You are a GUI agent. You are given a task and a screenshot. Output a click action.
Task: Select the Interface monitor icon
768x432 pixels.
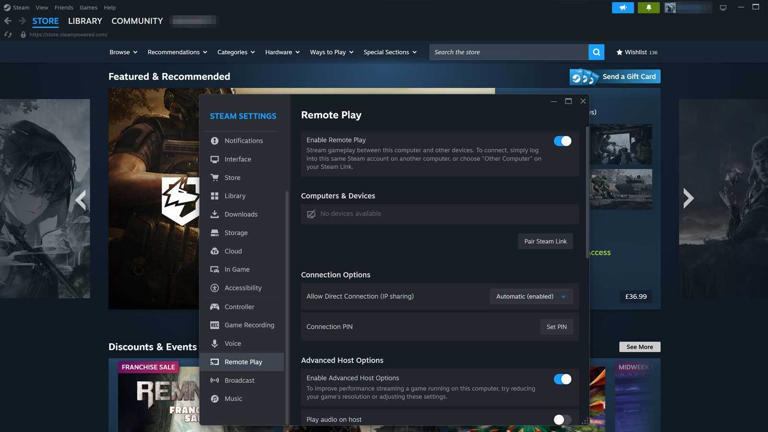(x=215, y=159)
